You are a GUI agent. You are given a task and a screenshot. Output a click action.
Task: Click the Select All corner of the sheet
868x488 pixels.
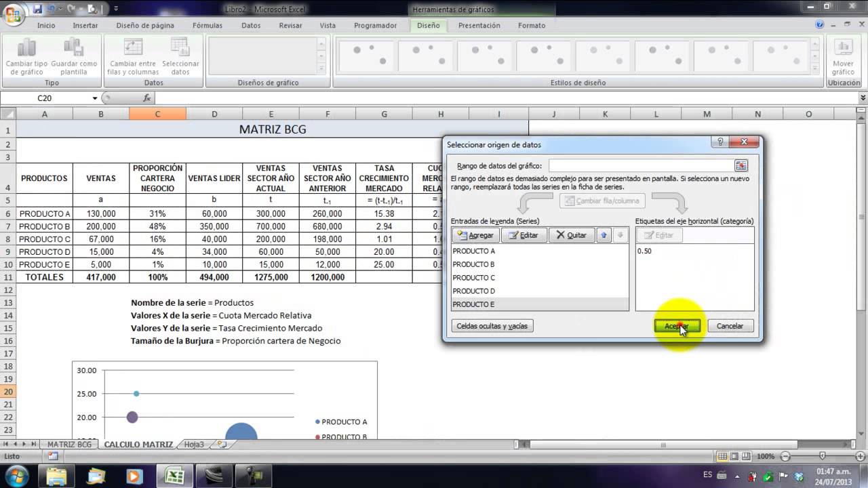[x=8, y=114]
